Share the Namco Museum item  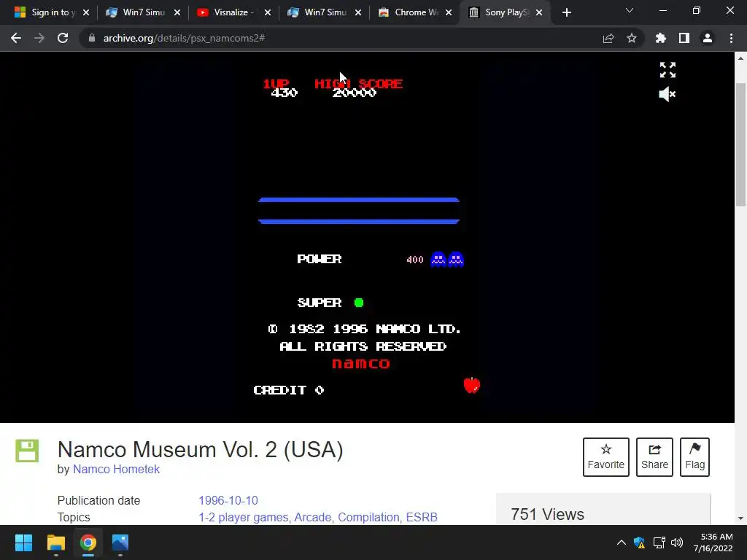654,456
